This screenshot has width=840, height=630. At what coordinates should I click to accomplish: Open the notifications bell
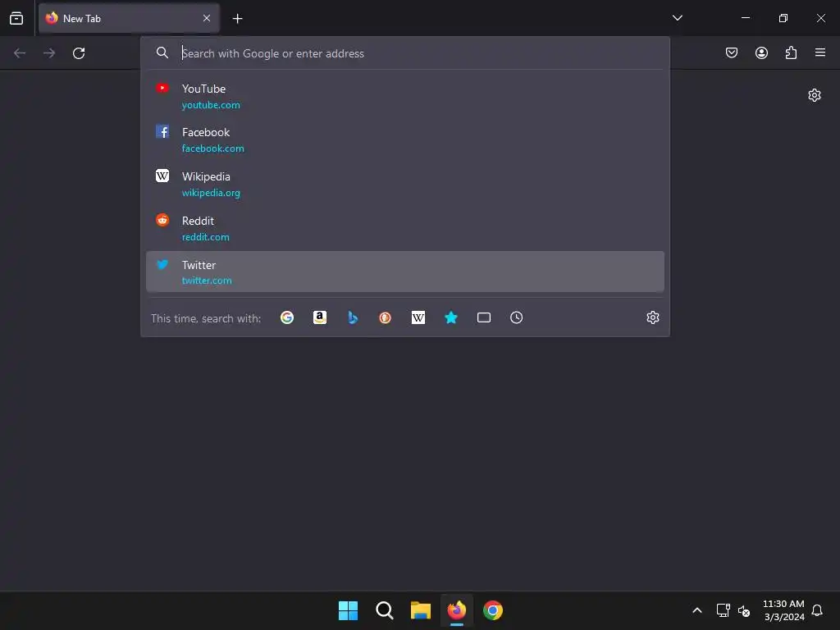[x=818, y=610]
